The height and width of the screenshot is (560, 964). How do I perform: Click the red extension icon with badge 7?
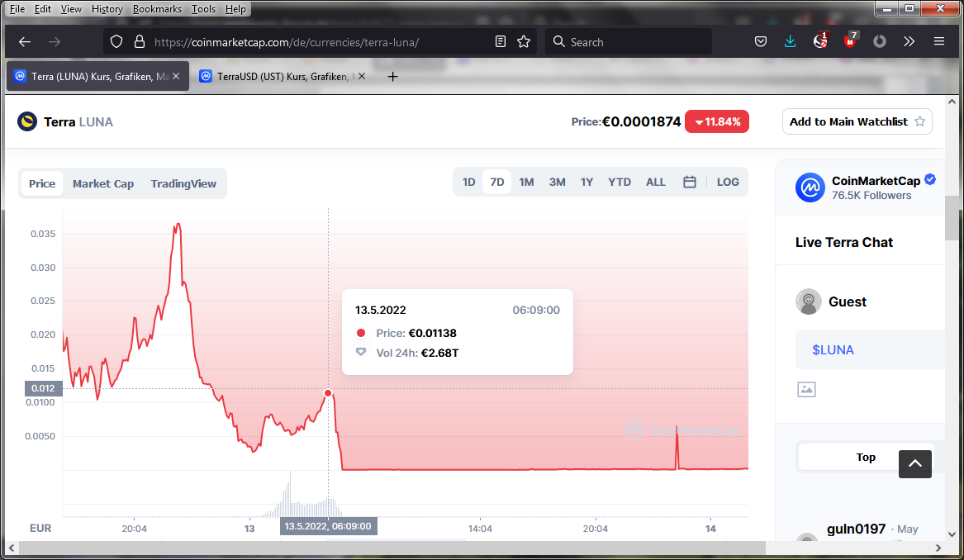(x=850, y=40)
